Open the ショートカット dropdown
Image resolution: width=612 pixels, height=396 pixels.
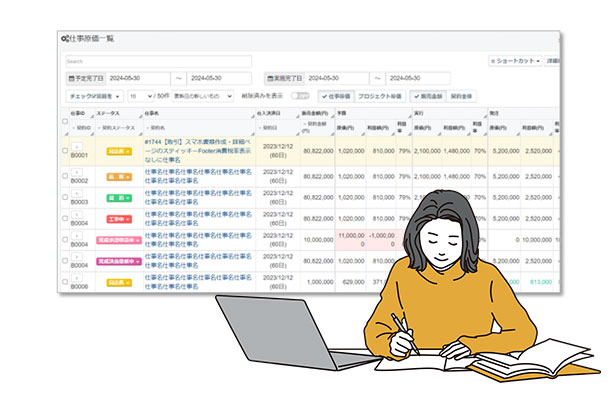pos(515,61)
